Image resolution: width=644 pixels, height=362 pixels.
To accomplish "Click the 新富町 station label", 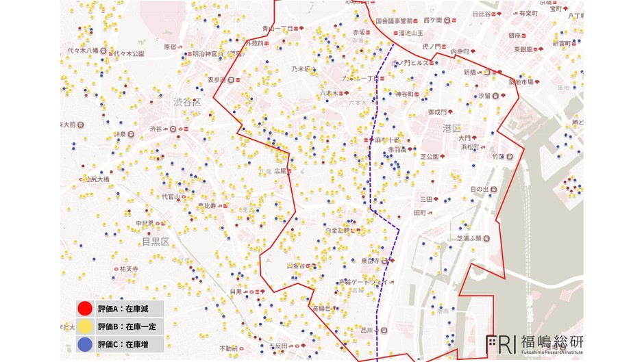I will pos(562,44).
